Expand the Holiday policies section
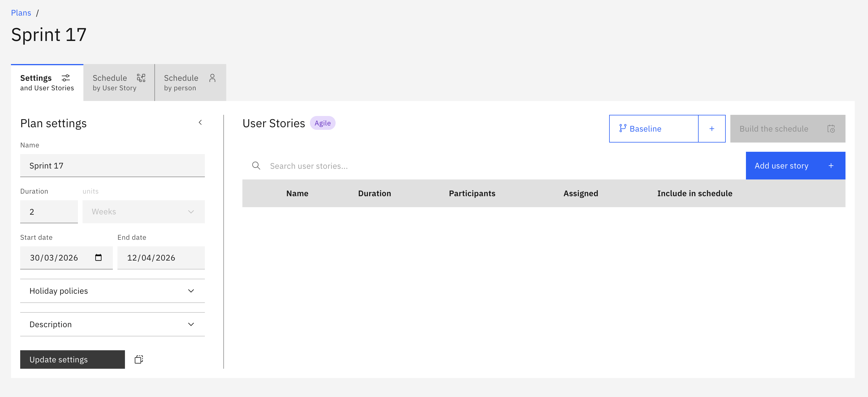868x397 pixels. 113,291
